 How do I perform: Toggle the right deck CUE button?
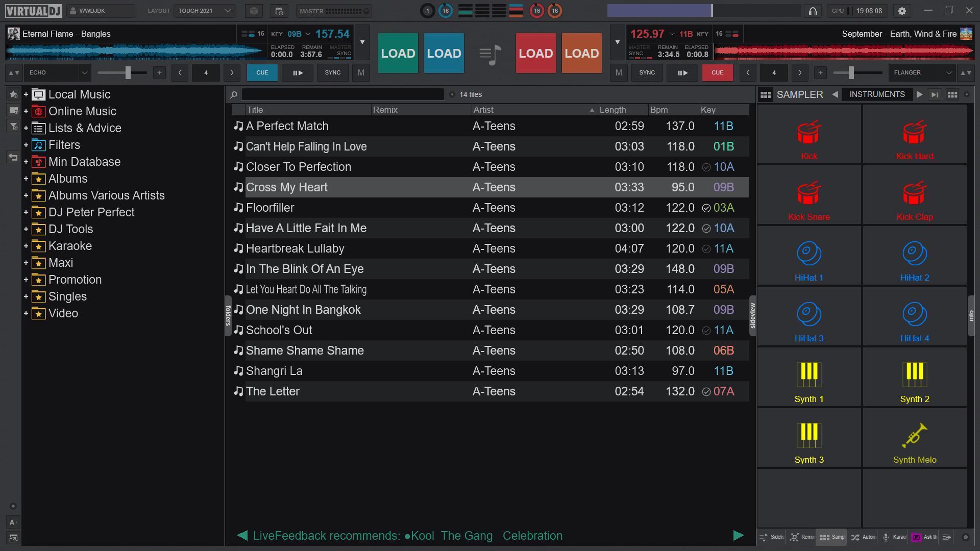718,73
